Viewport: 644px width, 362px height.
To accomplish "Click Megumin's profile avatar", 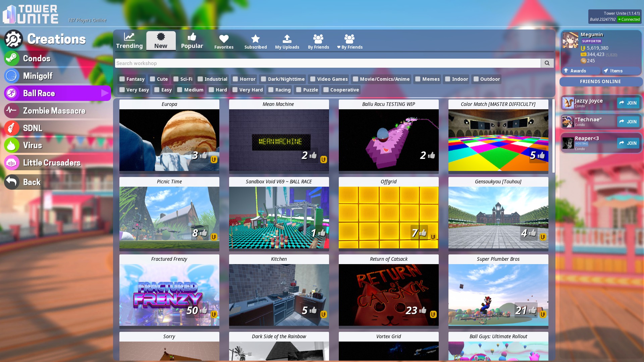I will [570, 40].
